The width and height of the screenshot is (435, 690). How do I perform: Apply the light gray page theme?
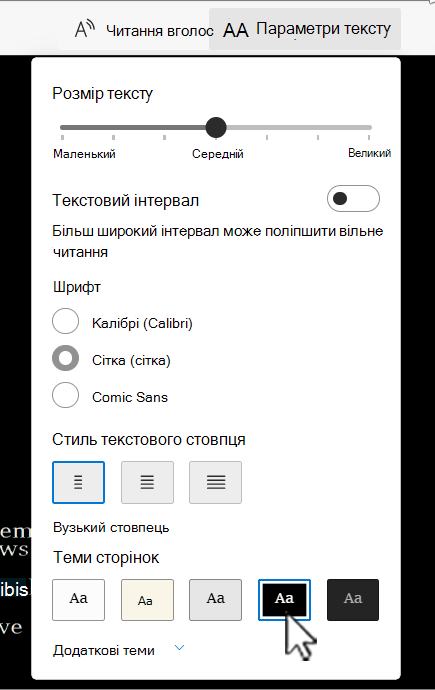tap(216, 600)
